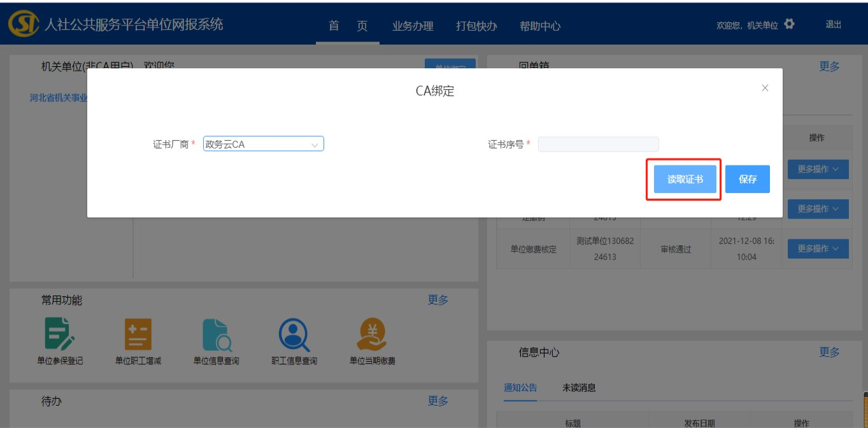Image resolution: width=868 pixels, height=428 pixels.
Task: Expand the first 更多操作 dropdown in the table
Action: click(818, 169)
